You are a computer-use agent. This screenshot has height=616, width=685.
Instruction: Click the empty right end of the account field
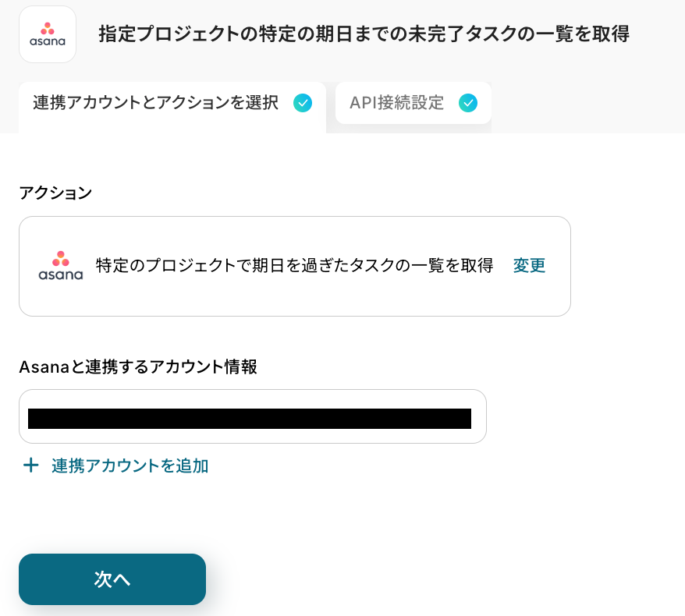click(x=479, y=416)
